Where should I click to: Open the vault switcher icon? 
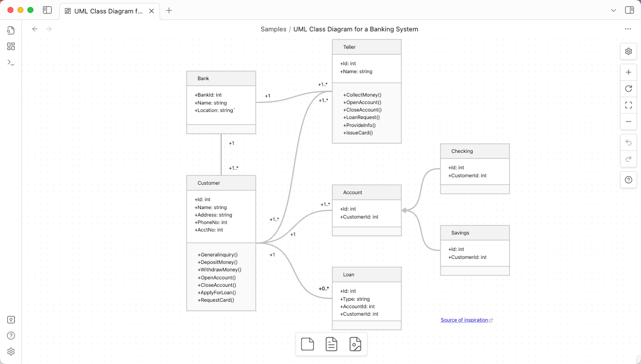11,320
